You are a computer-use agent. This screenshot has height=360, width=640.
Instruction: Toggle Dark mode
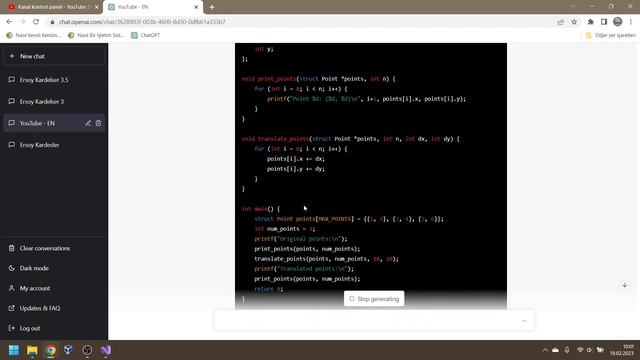[53, 268]
